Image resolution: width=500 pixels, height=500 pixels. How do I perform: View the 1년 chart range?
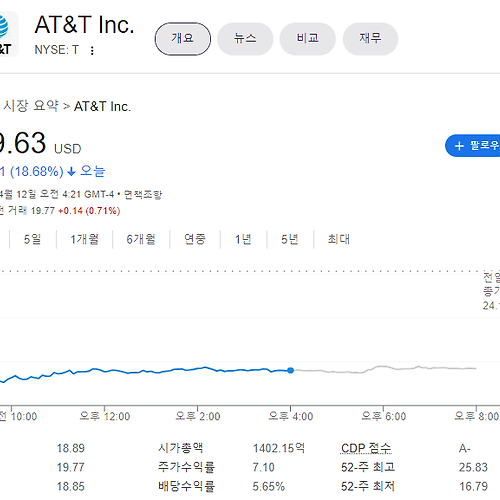[x=243, y=239]
